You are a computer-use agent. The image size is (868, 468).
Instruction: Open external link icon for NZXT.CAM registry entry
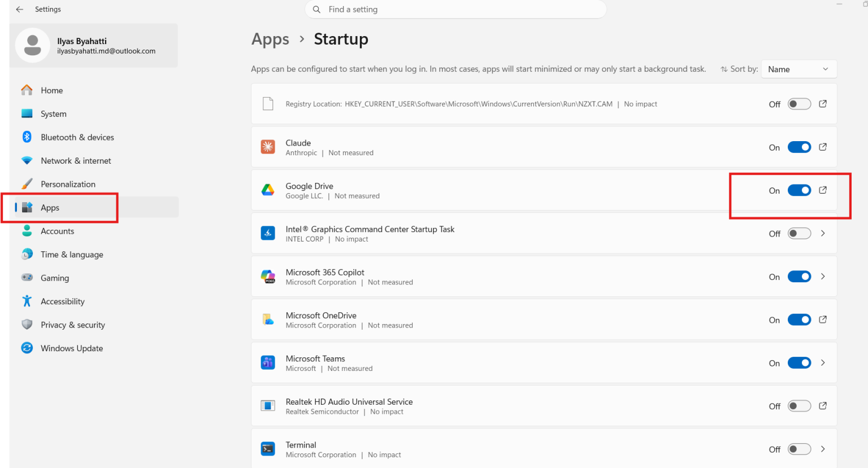pos(823,104)
